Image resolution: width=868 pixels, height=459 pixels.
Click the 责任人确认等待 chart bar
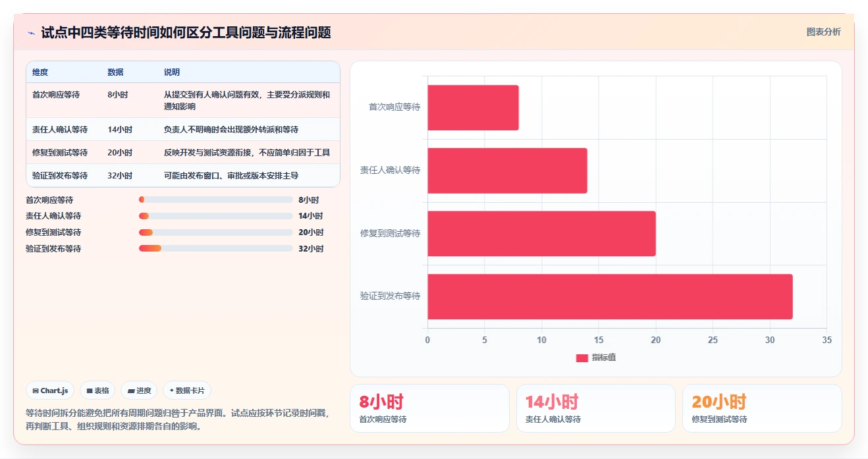pos(507,171)
